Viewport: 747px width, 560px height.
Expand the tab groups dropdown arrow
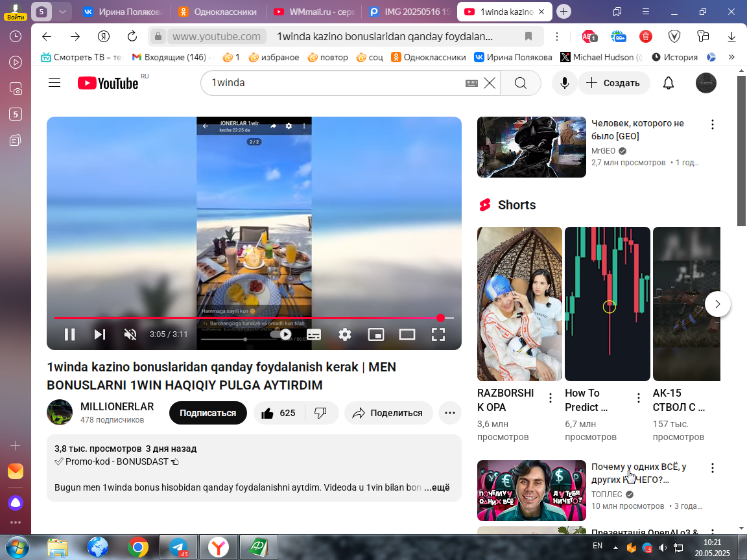click(x=62, y=12)
